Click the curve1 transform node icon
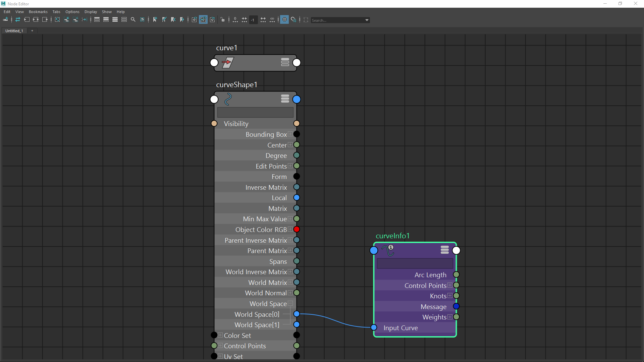This screenshot has height=362, width=644. tap(227, 62)
